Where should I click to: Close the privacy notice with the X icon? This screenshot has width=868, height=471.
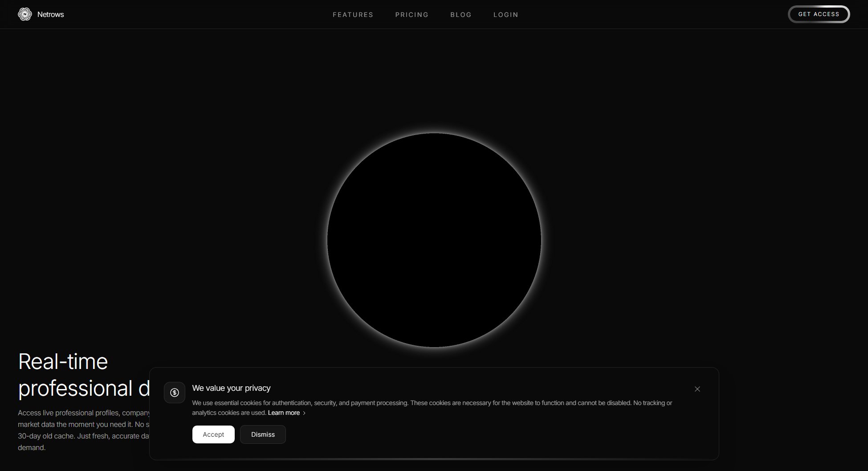(697, 389)
